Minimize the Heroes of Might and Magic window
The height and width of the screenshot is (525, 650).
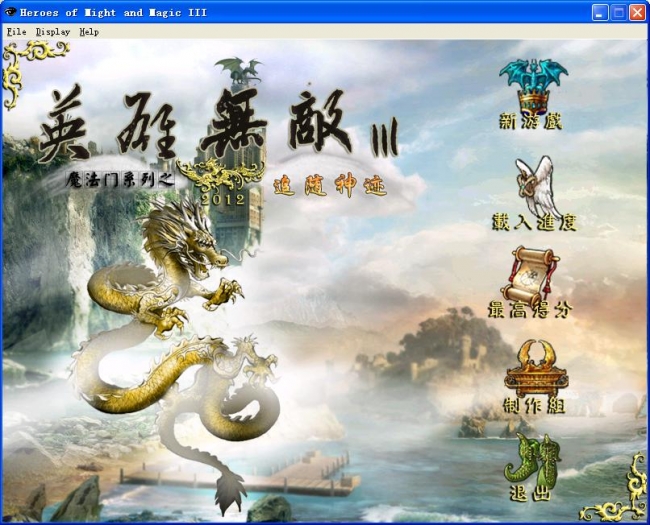click(599, 12)
